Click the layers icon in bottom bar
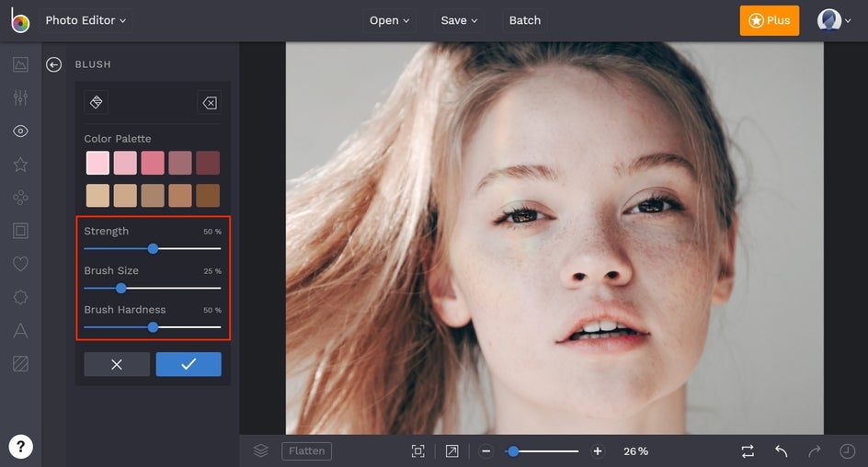 tap(261, 450)
